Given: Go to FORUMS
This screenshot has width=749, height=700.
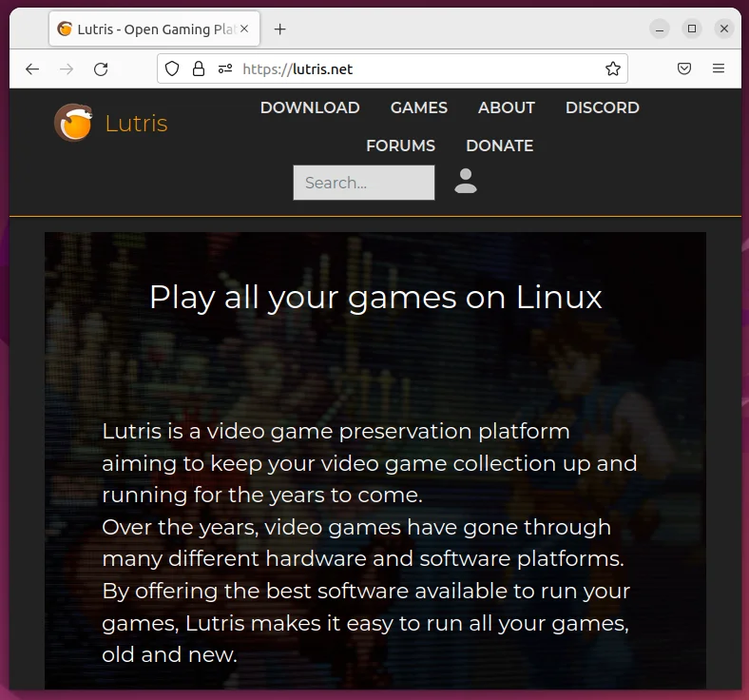Looking at the screenshot, I should tap(400, 146).
